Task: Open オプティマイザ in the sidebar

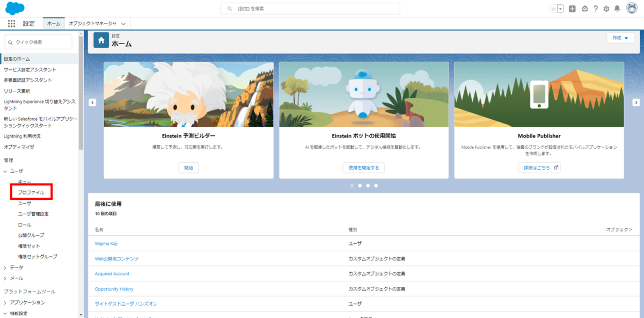Action: point(19,147)
